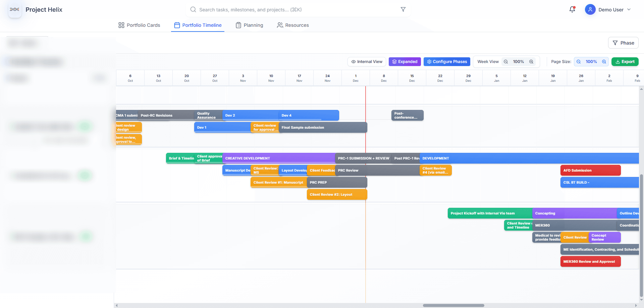Open the Week View dropdown
Viewport: 644px width, 308px height.
point(488,62)
